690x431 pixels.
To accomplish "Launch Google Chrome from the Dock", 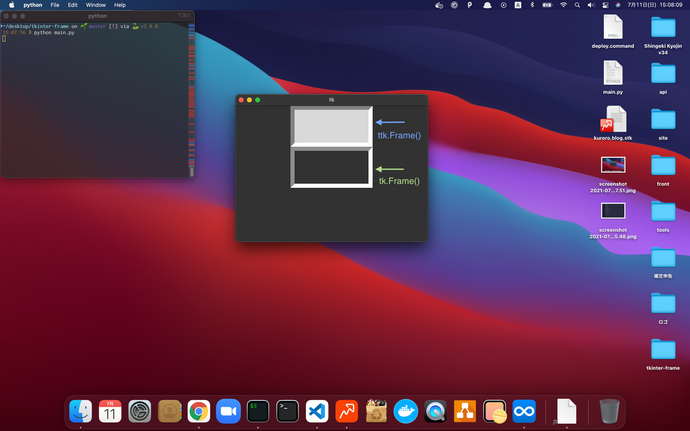I will pyautogui.click(x=199, y=411).
